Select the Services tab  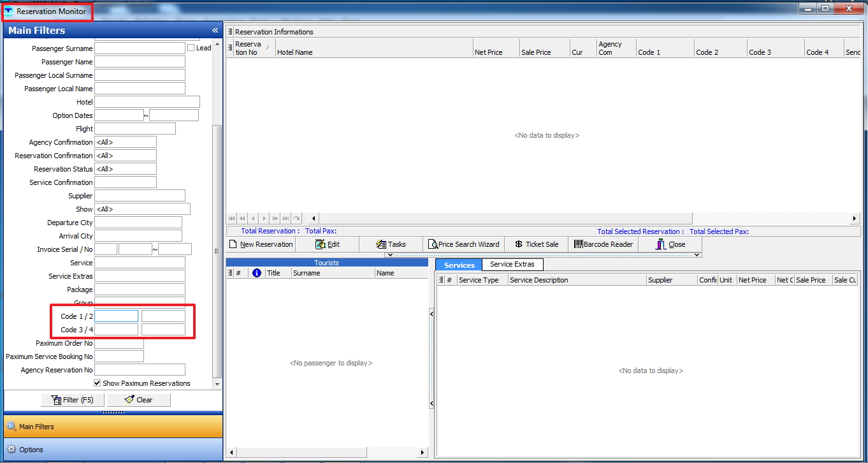(459, 265)
